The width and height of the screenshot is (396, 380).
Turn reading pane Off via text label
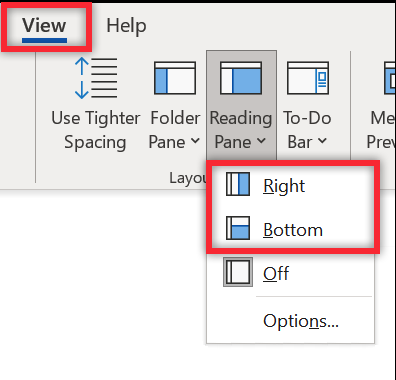(x=276, y=274)
